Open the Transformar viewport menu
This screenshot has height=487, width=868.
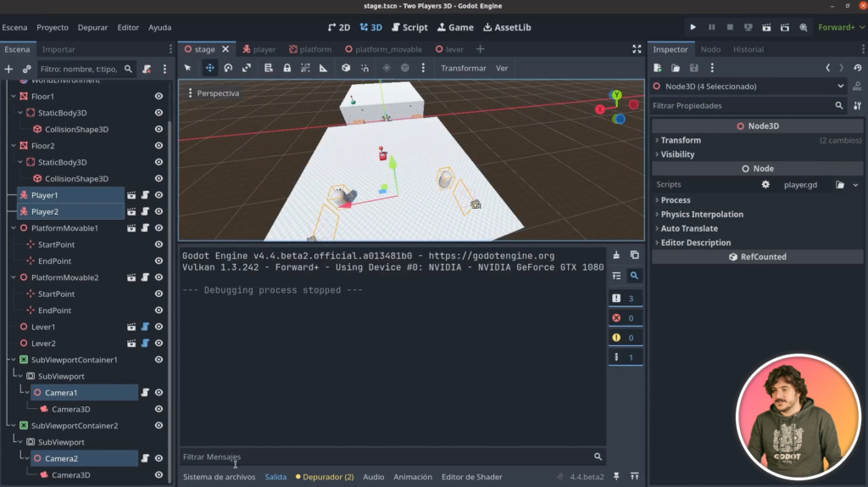pos(464,68)
